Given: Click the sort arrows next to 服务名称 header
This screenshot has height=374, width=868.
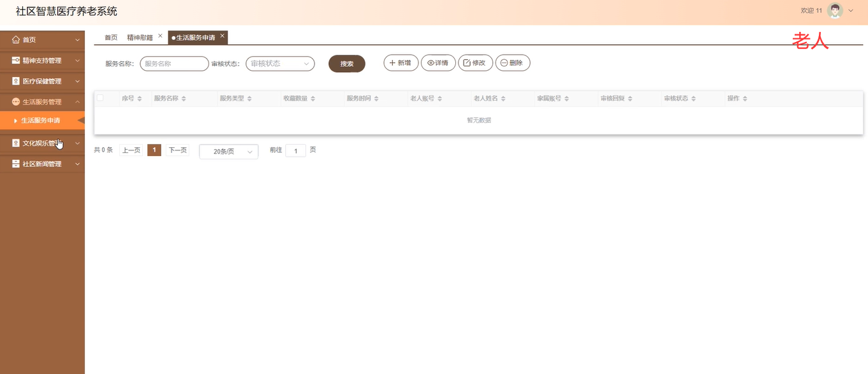Looking at the screenshot, I should coord(184,99).
